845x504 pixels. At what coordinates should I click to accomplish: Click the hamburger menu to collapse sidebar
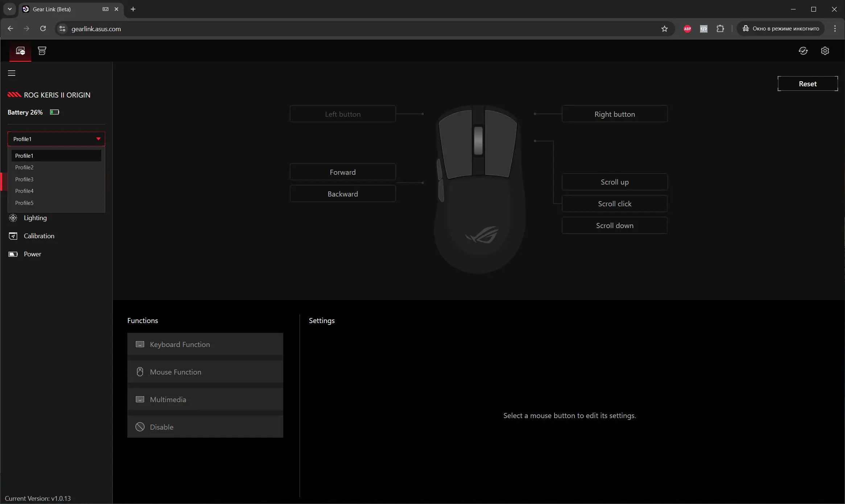(11, 73)
